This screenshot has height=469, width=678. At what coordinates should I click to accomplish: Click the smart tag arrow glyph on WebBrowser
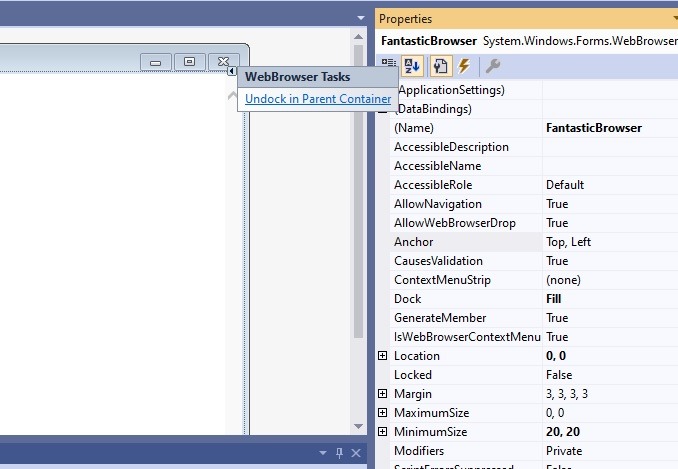point(232,71)
